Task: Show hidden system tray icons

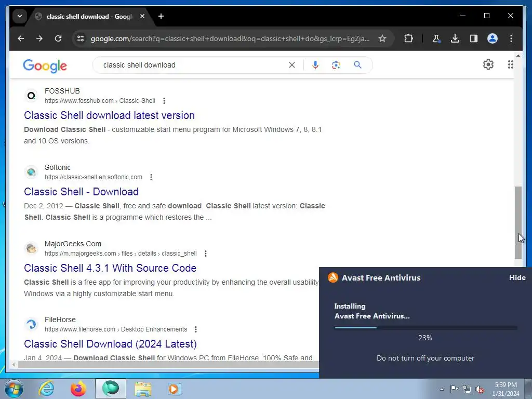Action: pos(442,389)
